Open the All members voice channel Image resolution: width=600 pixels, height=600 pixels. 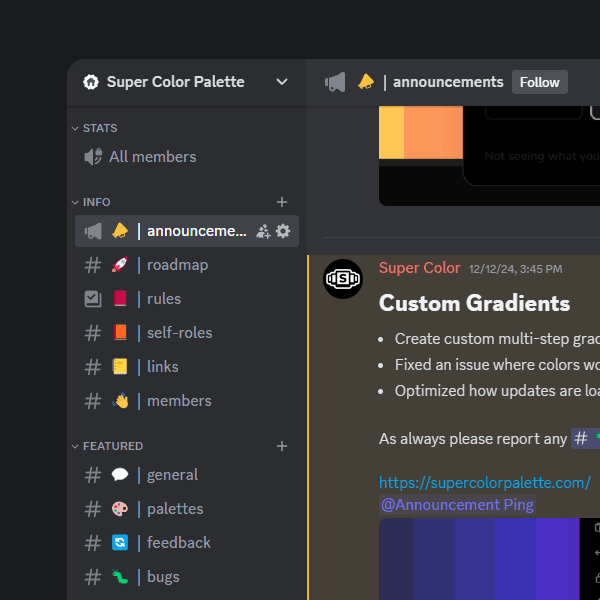pos(187,157)
